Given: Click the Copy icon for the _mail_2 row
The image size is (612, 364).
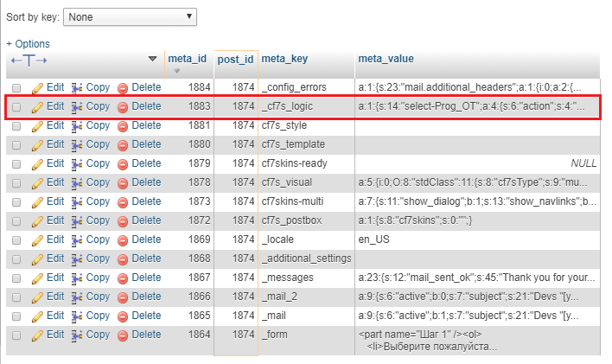Looking at the screenshot, I should [x=77, y=297].
